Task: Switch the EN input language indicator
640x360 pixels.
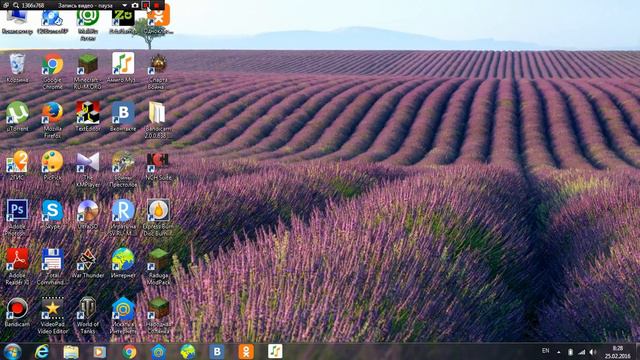Action: [545, 351]
